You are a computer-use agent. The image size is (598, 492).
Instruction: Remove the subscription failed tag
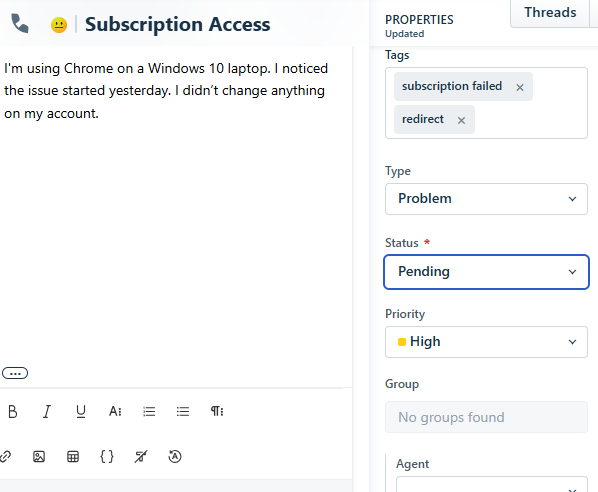[x=519, y=87]
